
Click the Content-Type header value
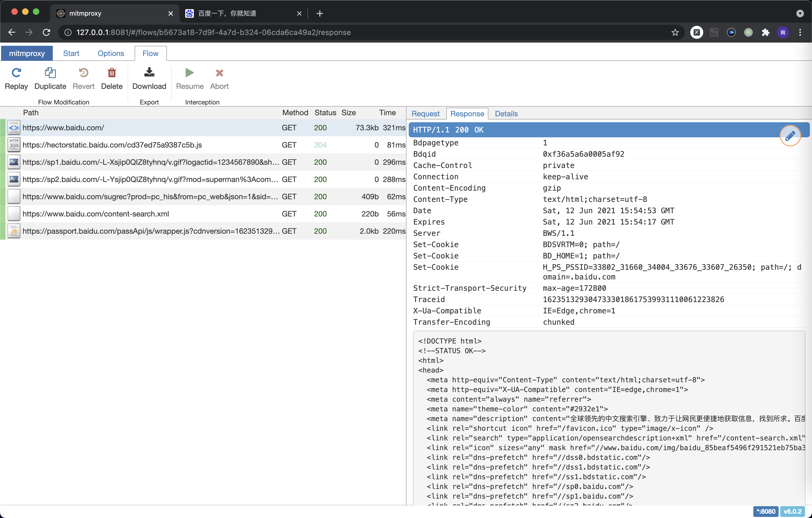click(x=595, y=199)
